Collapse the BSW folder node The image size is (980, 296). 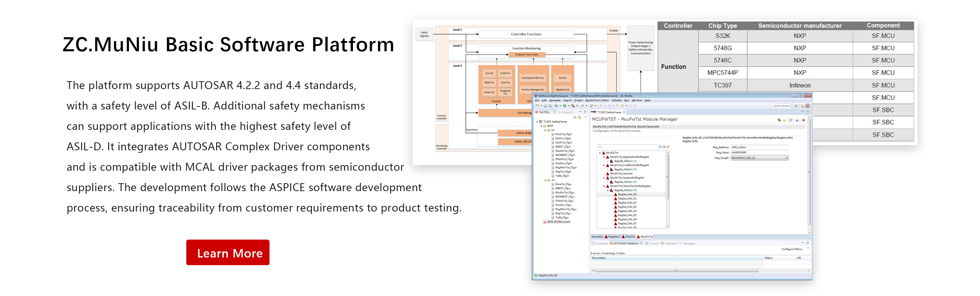pos(541,126)
